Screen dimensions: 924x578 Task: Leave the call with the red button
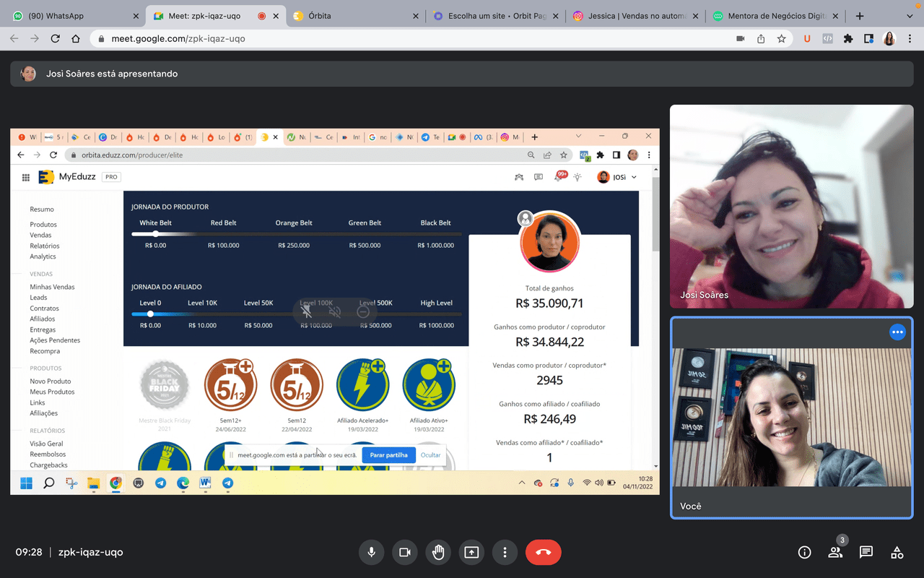tap(544, 552)
